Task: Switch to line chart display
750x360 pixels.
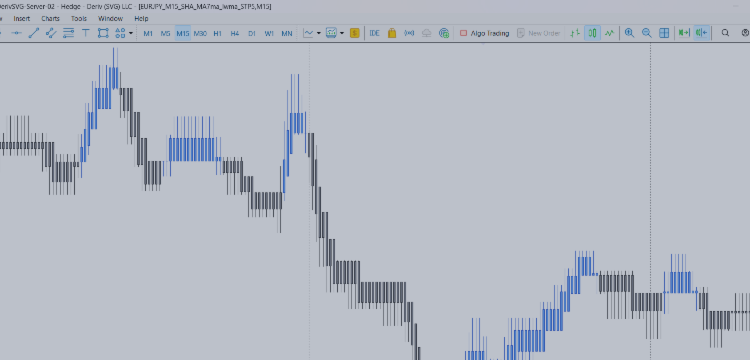Action: pyautogui.click(x=609, y=33)
